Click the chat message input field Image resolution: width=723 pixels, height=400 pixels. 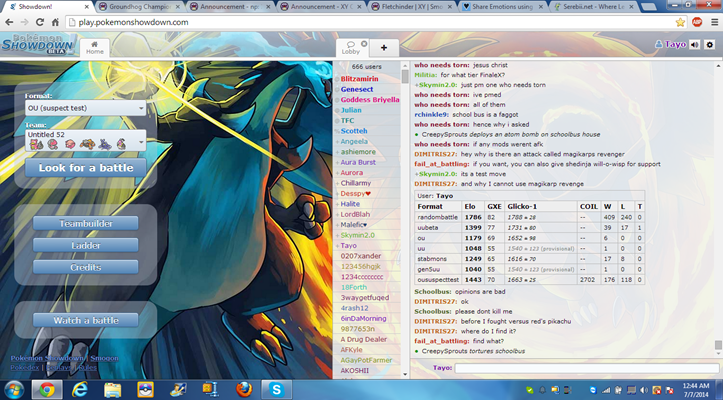pos(587,368)
